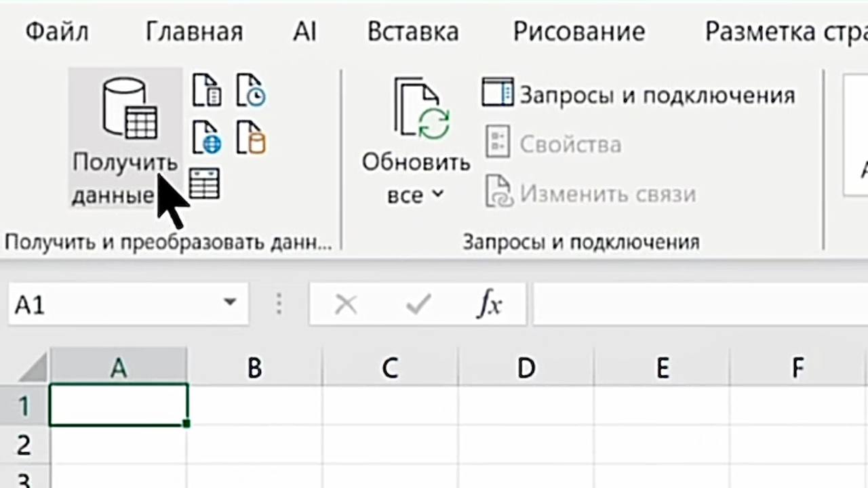Click the from table/range icon

pyautogui.click(x=204, y=183)
